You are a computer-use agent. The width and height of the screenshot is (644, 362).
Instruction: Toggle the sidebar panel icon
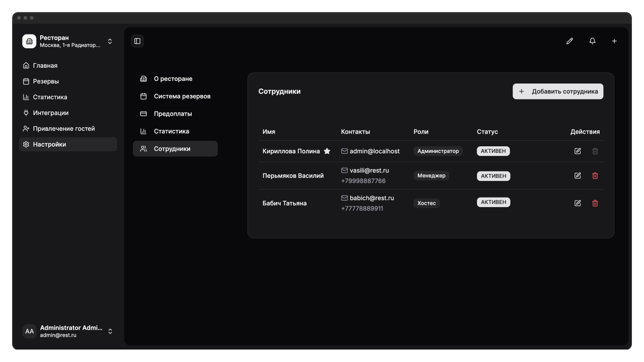(x=137, y=41)
